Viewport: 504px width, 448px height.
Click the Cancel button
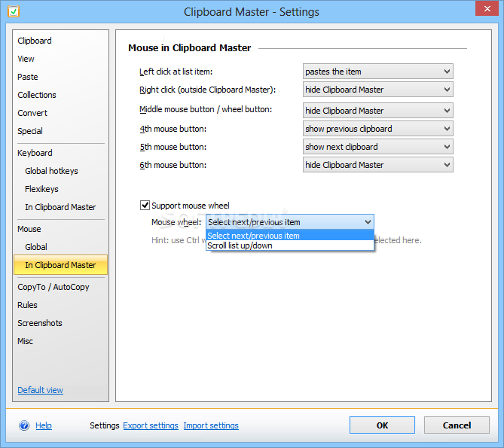[457, 425]
